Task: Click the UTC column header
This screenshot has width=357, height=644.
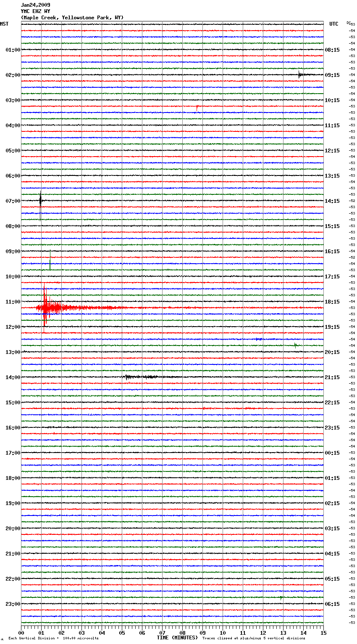Action: 334,24
